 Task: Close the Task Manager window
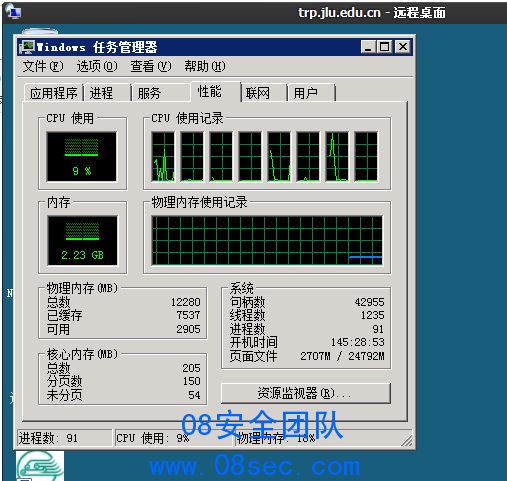coord(403,47)
